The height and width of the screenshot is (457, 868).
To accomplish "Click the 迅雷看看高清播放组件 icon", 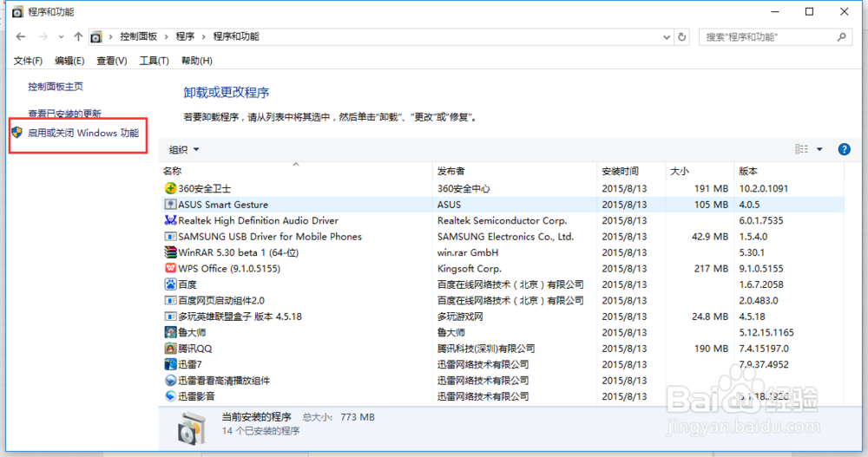I will (x=170, y=380).
